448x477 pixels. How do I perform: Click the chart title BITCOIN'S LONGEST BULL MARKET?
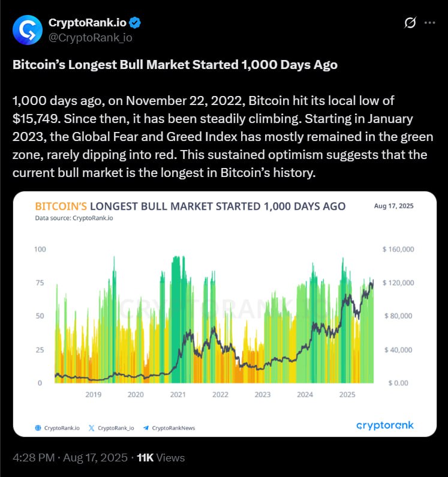(x=190, y=206)
